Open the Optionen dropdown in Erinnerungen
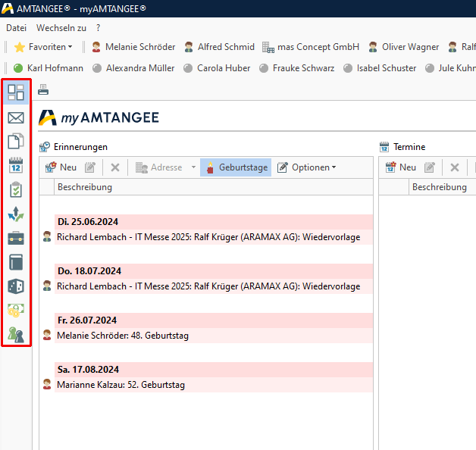This screenshot has width=476, height=450. [307, 167]
